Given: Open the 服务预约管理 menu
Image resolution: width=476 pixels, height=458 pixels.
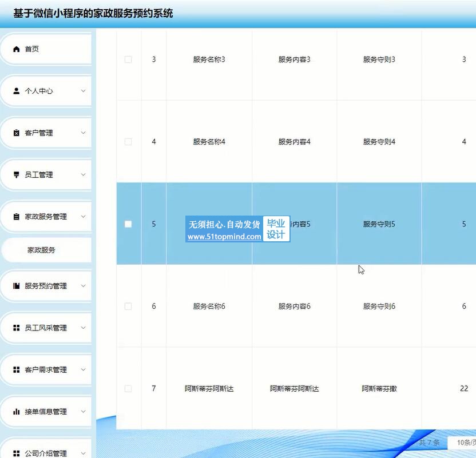Looking at the screenshot, I should click(x=46, y=286).
